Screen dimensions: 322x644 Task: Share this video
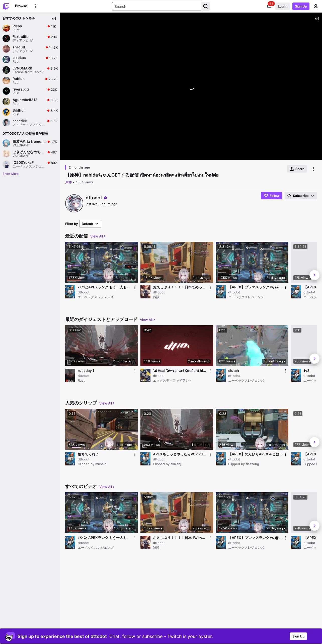[297, 169]
